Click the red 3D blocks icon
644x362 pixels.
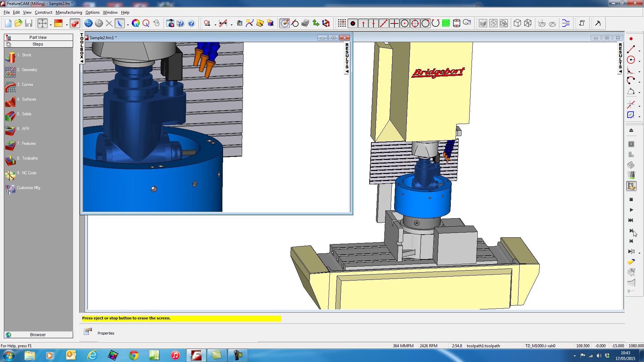pyautogui.click(x=75, y=23)
